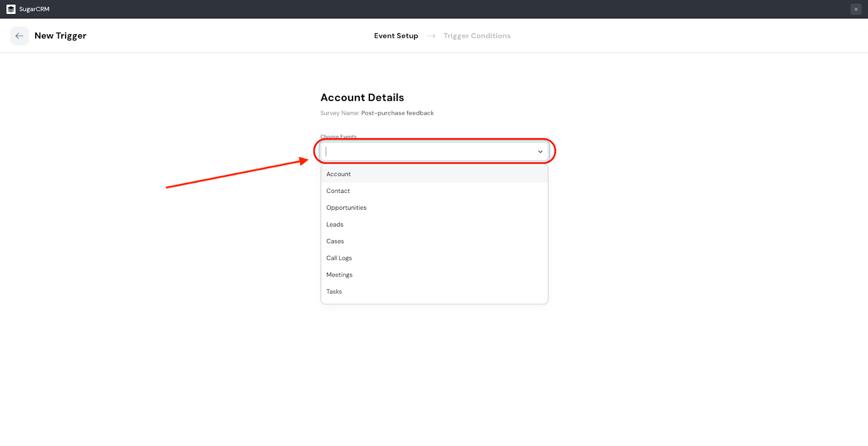
Task: Go back using the left arrow button
Action: tap(20, 36)
